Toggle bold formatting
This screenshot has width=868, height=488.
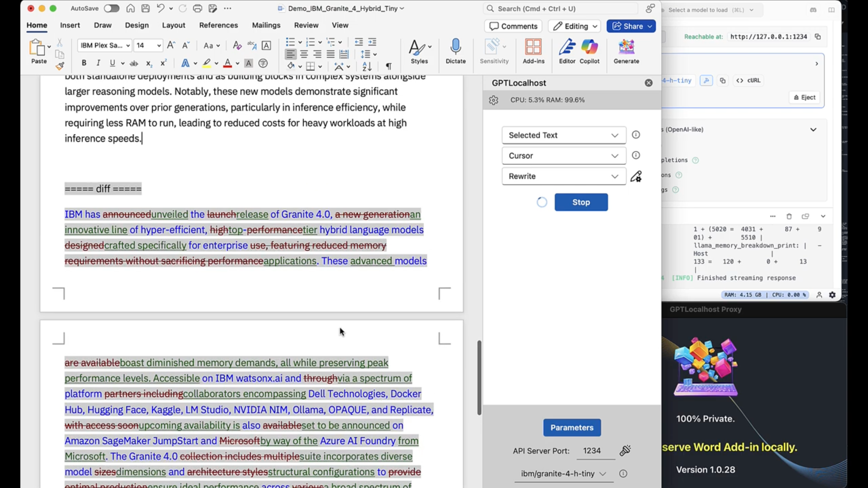[x=84, y=63]
